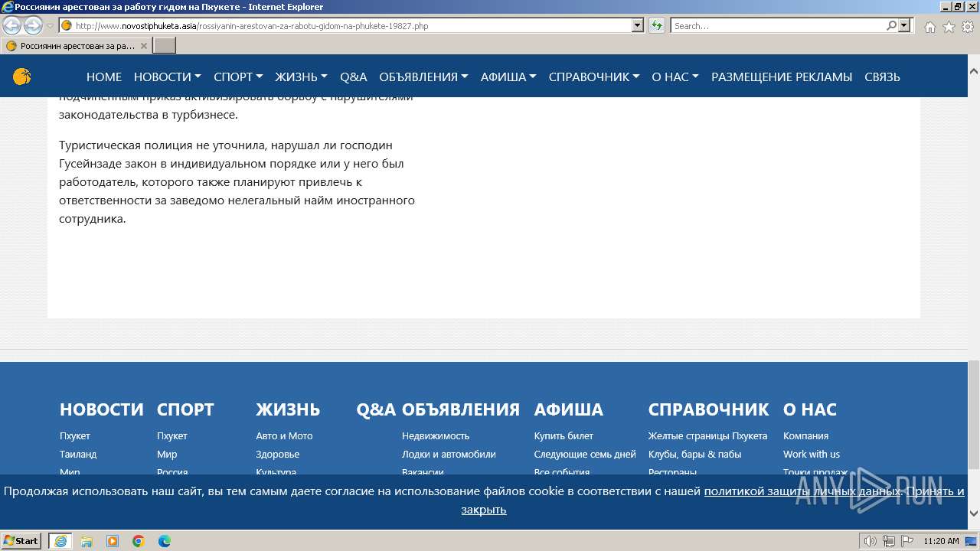This screenshot has height=551, width=980.
Task: Go to HOME in navbar
Action: pyautogui.click(x=104, y=77)
